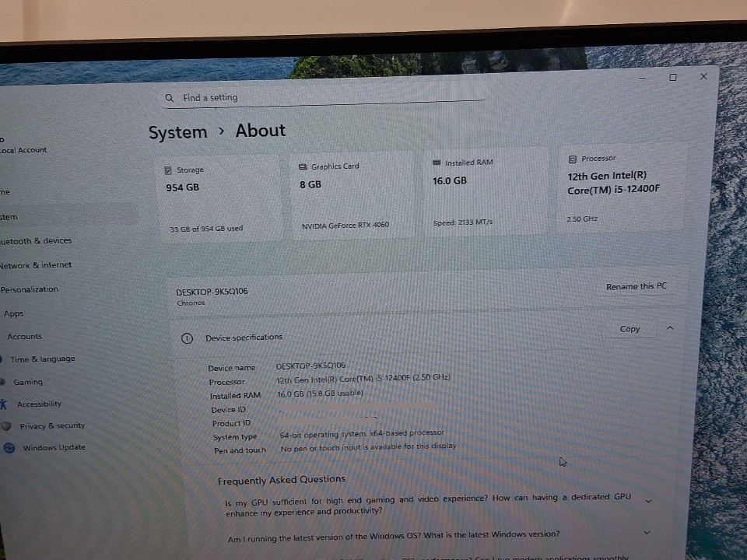Click the Privacy & security shield icon
This screenshot has width=747, height=560.
(x=6, y=426)
